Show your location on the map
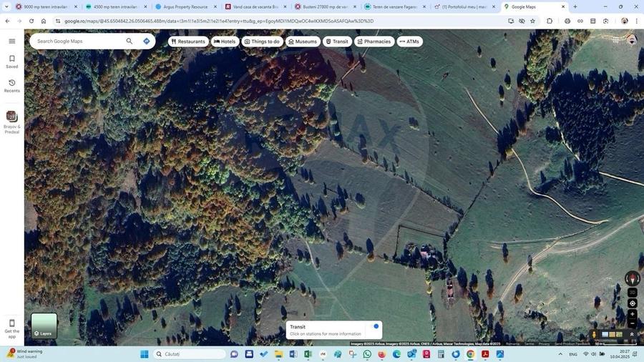The image size is (644, 362). 632,303
